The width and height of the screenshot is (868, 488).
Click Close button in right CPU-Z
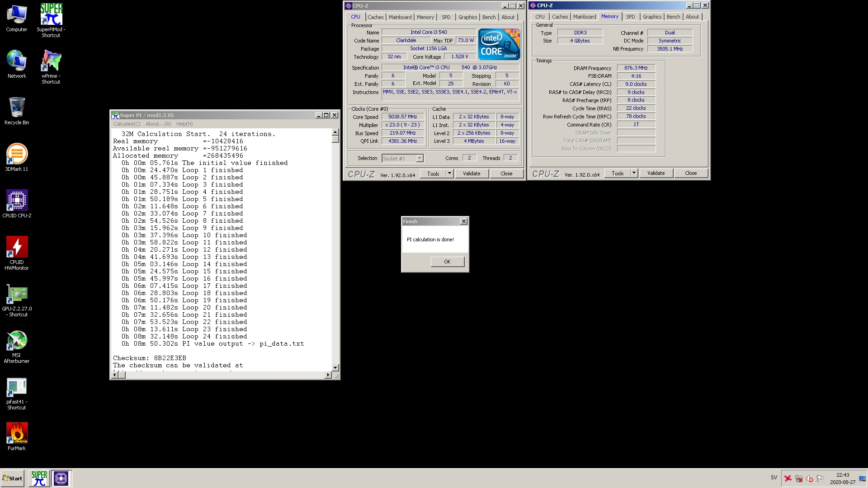tap(691, 173)
